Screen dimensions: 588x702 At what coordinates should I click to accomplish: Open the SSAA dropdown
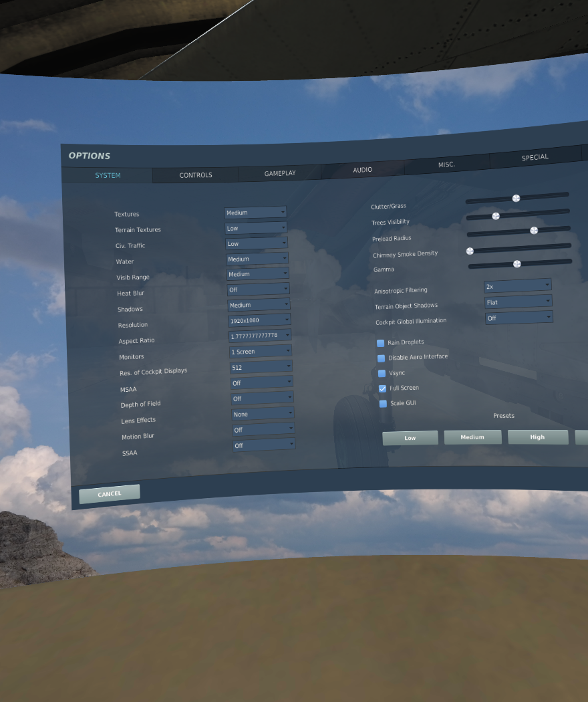(264, 445)
